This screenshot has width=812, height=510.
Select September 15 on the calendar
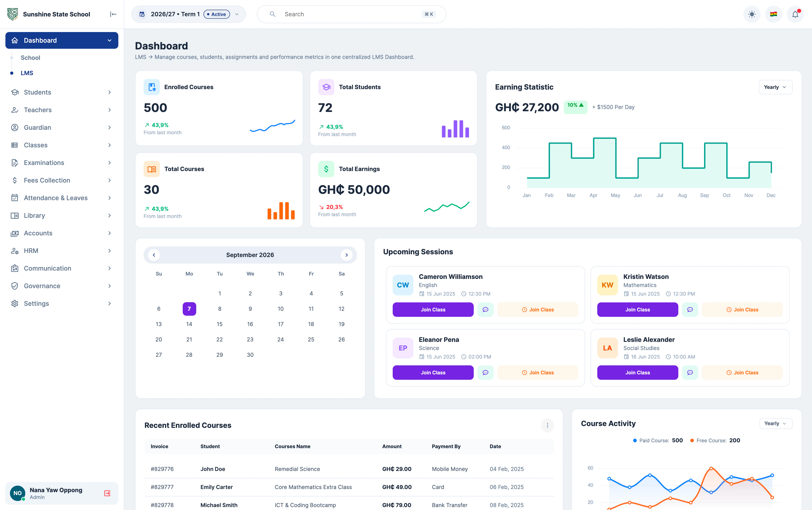(x=219, y=324)
